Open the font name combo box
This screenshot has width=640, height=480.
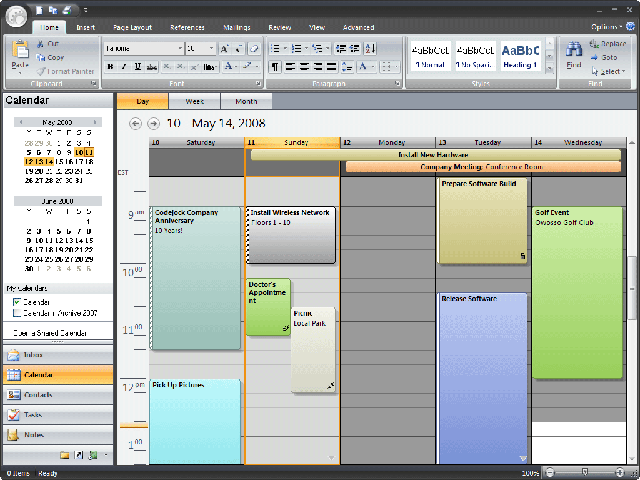(x=143, y=49)
